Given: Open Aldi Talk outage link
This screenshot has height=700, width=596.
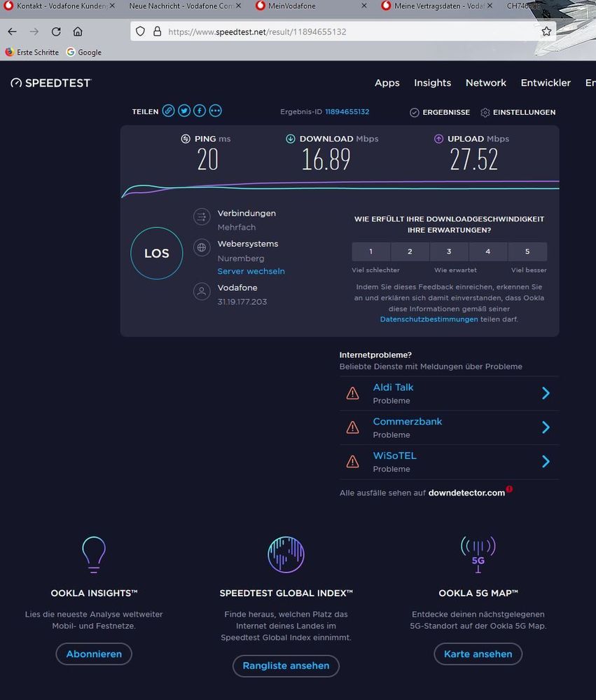Looking at the screenshot, I should pyautogui.click(x=393, y=387).
